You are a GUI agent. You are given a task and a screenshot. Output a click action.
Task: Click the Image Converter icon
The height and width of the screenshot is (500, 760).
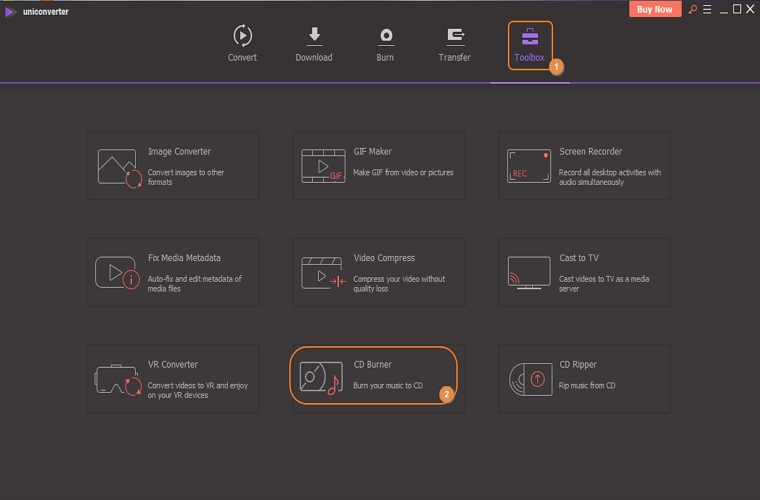(x=117, y=166)
